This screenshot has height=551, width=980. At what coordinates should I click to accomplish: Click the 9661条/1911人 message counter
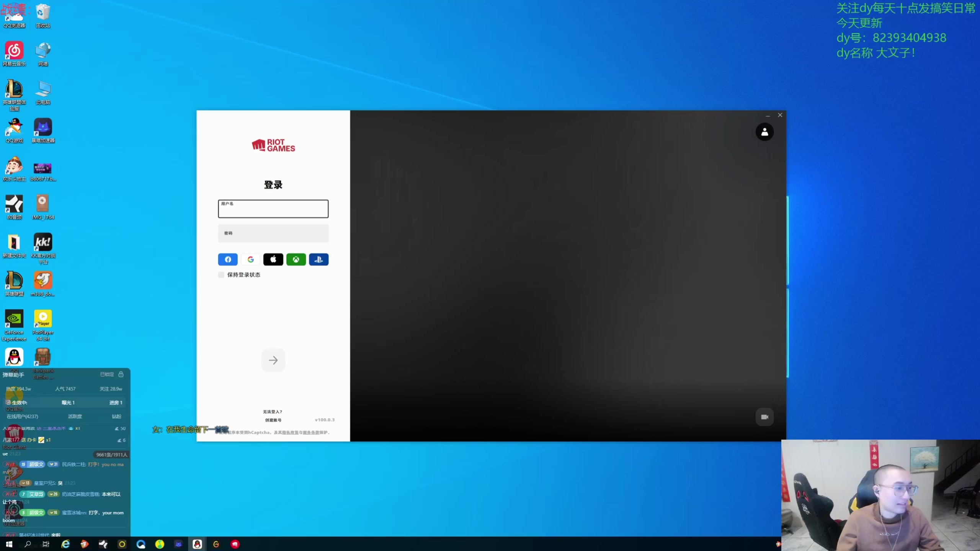(x=111, y=455)
